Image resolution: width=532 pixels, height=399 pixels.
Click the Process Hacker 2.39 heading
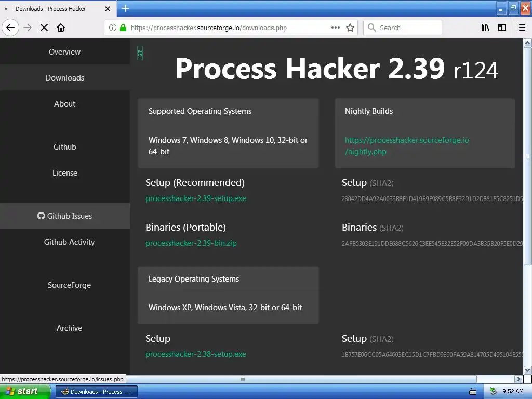(337, 69)
